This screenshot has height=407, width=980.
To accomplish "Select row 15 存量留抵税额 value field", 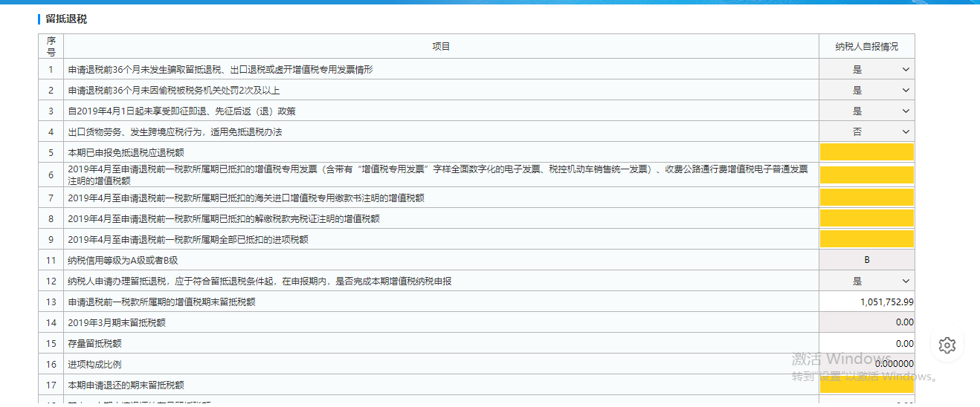I will [x=867, y=344].
